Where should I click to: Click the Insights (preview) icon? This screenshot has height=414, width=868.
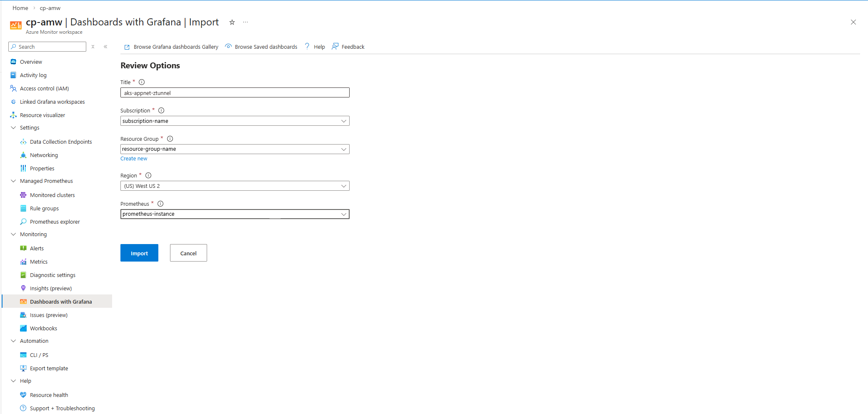(x=23, y=288)
